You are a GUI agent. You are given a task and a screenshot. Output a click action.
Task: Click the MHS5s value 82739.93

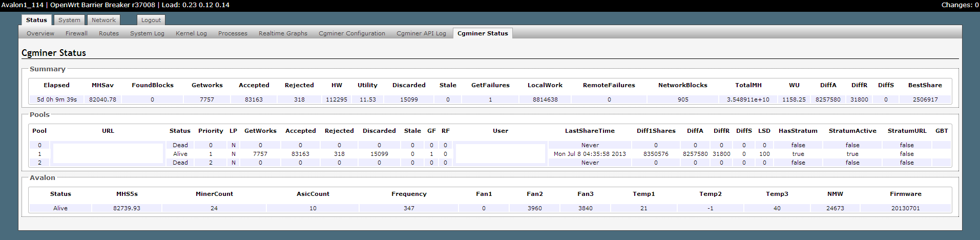(x=127, y=208)
